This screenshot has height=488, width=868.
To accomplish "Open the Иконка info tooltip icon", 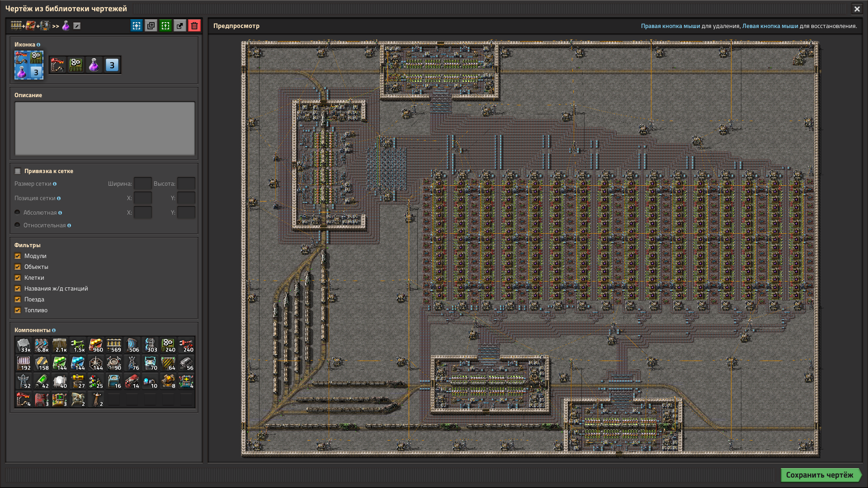I will 38,45.
